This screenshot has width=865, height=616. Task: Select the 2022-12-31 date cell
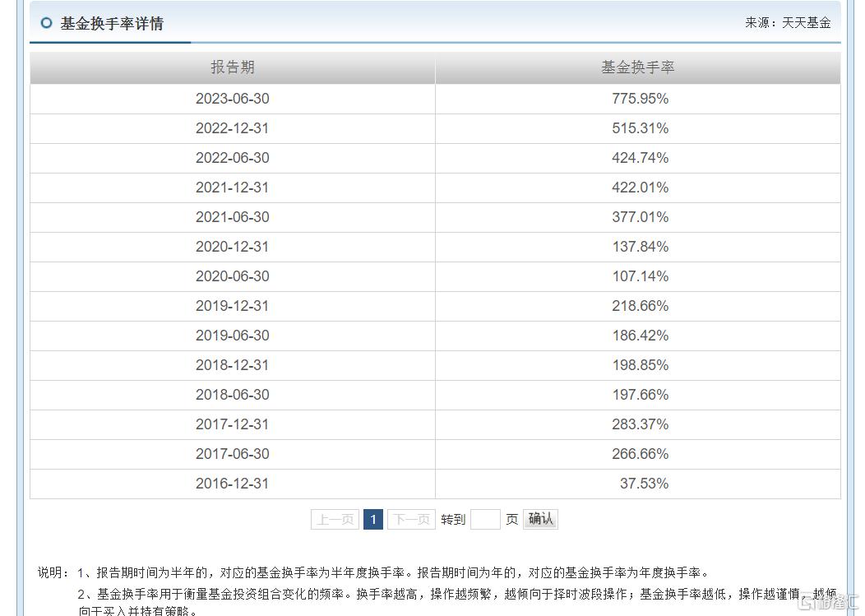pyautogui.click(x=232, y=128)
